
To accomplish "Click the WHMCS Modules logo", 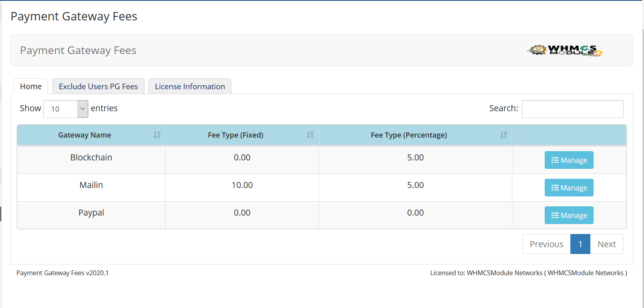I will coord(564,50).
